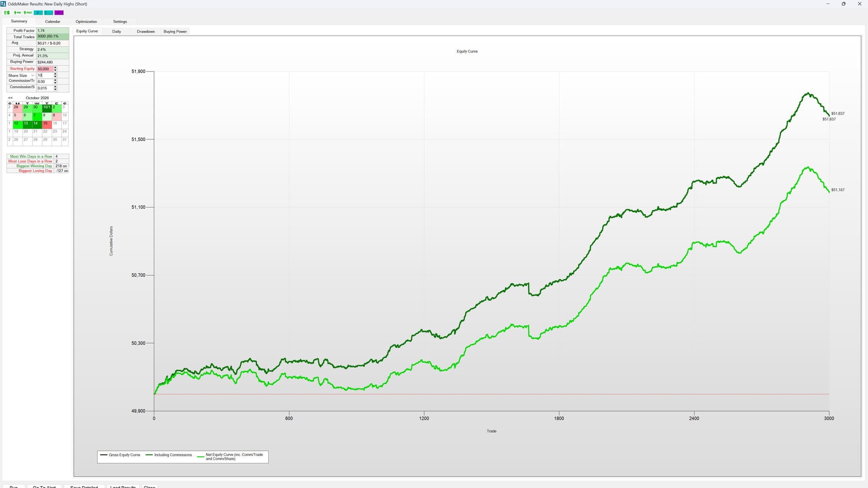Click the Commission/S value field
This screenshot has height=488, width=868.
point(45,88)
